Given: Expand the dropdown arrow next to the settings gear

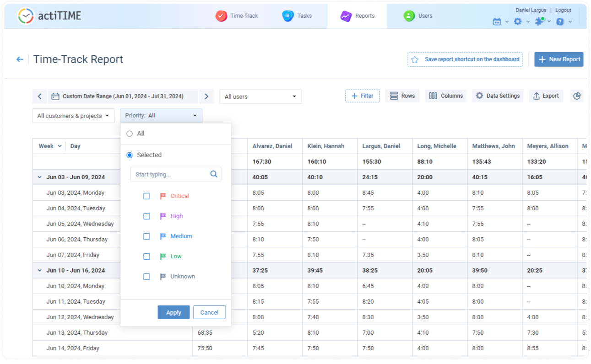Looking at the screenshot, I should tap(528, 22).
